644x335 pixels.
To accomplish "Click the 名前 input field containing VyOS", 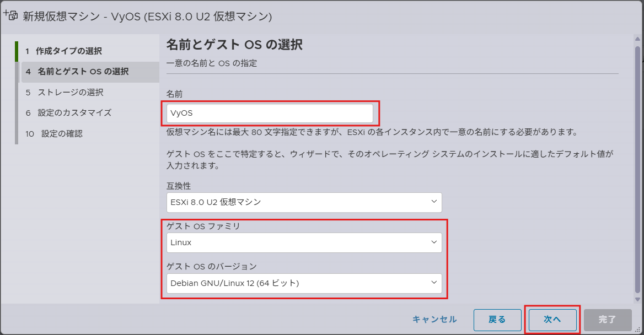I will coord(270,114).
